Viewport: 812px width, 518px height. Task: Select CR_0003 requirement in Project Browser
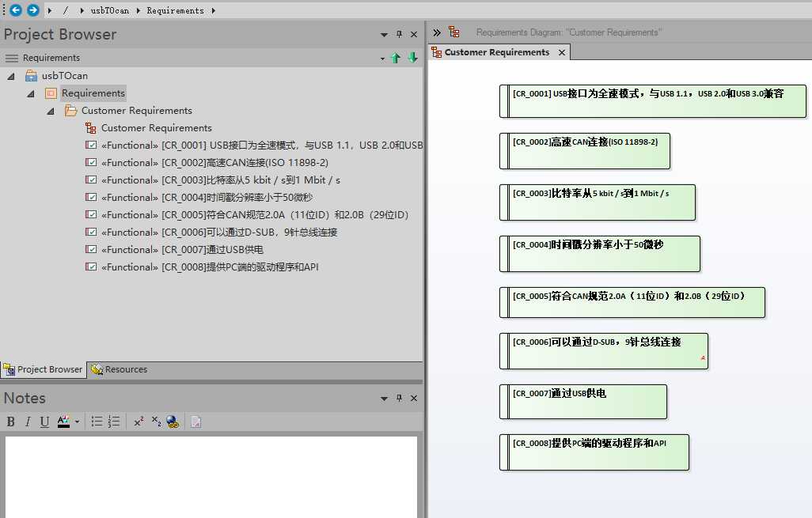tap(221, 180)
